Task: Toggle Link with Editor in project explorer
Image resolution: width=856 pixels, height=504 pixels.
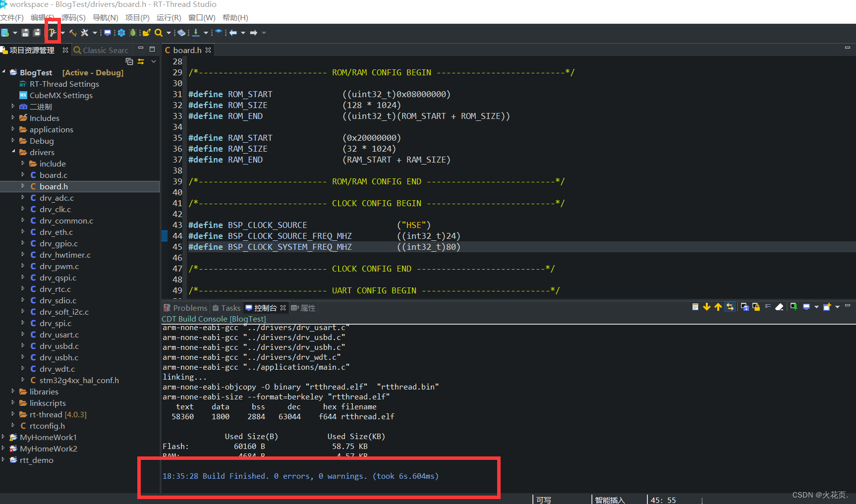Action: pos(141,61)
